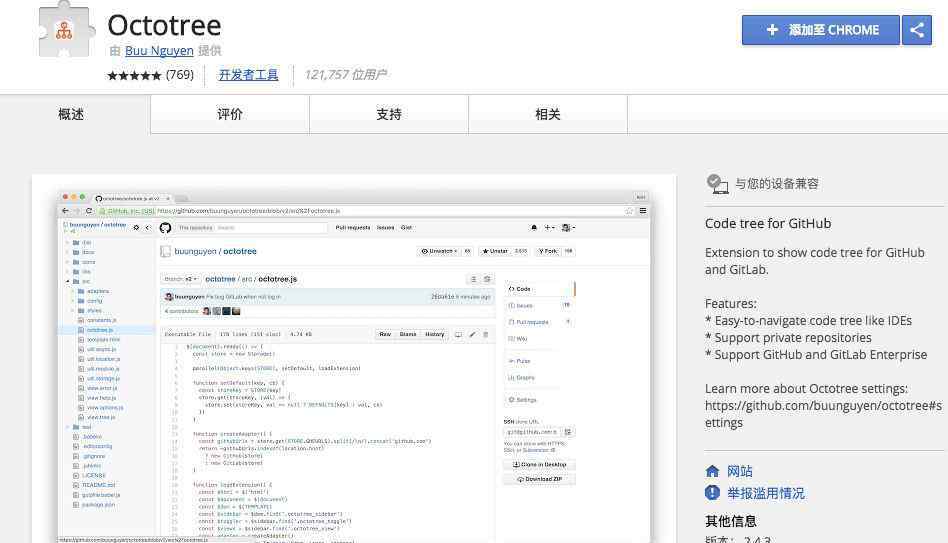Click the Octotree puzzle-piece extension icon
Screen dimensions: 948x543
coord(65,29)
